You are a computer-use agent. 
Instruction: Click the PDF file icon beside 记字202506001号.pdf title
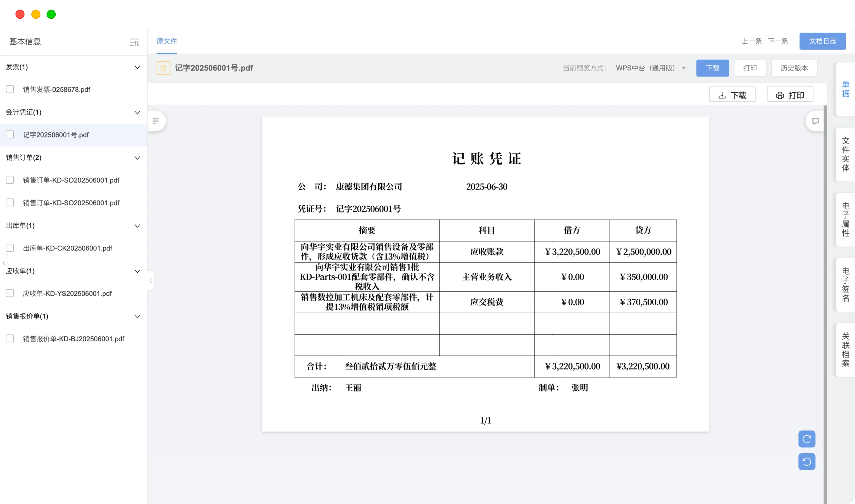click(164, 68)
